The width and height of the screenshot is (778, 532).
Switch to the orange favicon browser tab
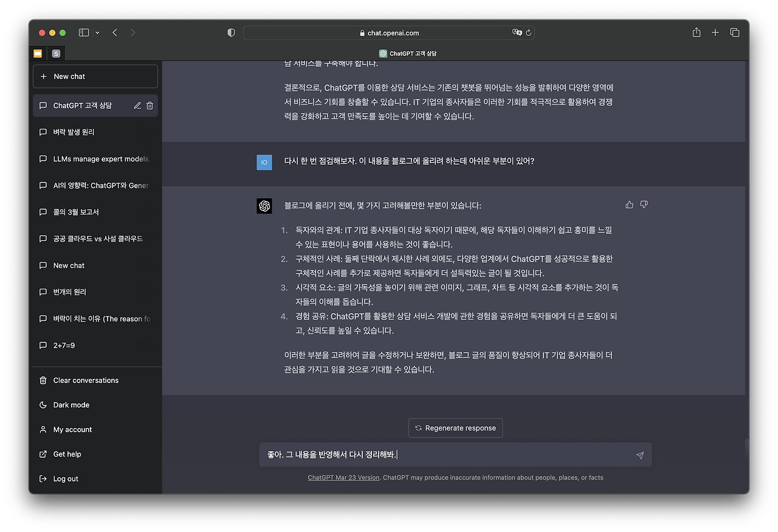(36, 53)
